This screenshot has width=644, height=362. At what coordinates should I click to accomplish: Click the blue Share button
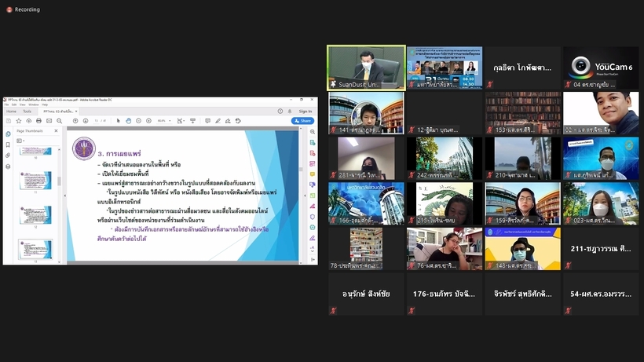(302, 121)
